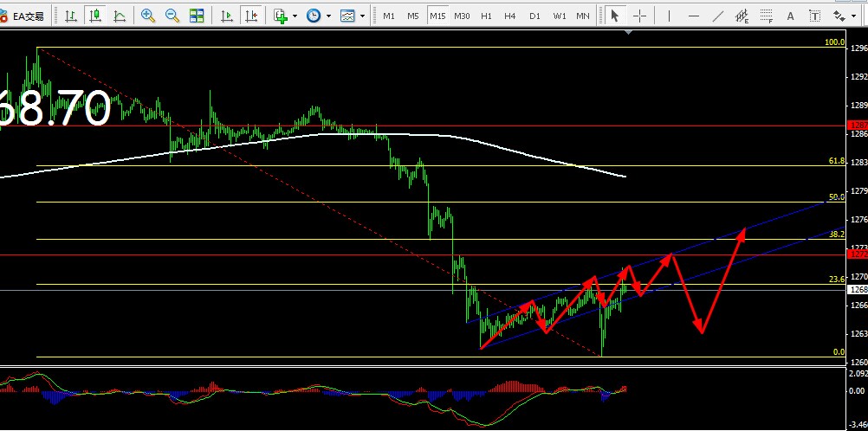
Task: Select the M1 timeframe
Action: tap(389, 16)
